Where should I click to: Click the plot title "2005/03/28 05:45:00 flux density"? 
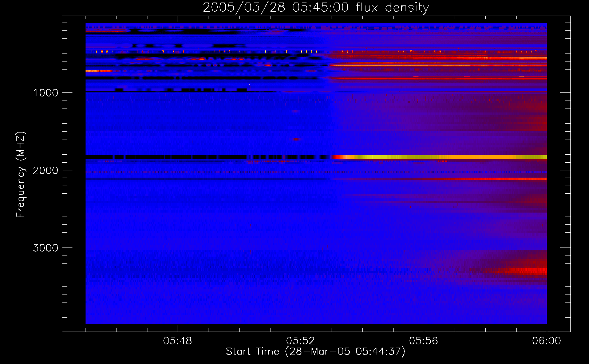coord(316,7)
